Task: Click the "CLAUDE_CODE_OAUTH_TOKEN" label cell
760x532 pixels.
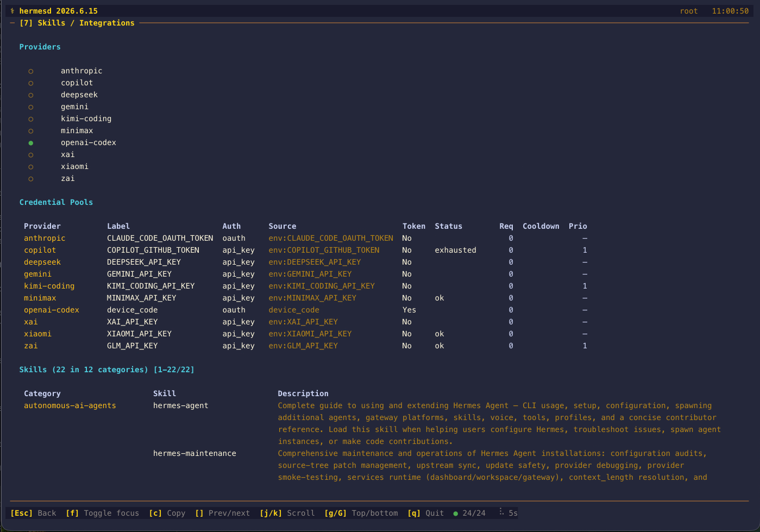Action: (x=160, y=238)
